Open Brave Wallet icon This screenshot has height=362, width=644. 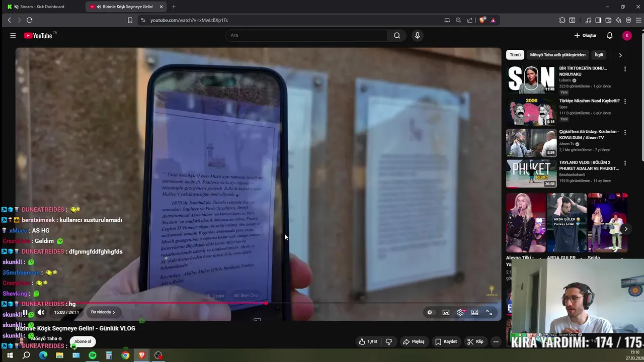coord(608,20)
